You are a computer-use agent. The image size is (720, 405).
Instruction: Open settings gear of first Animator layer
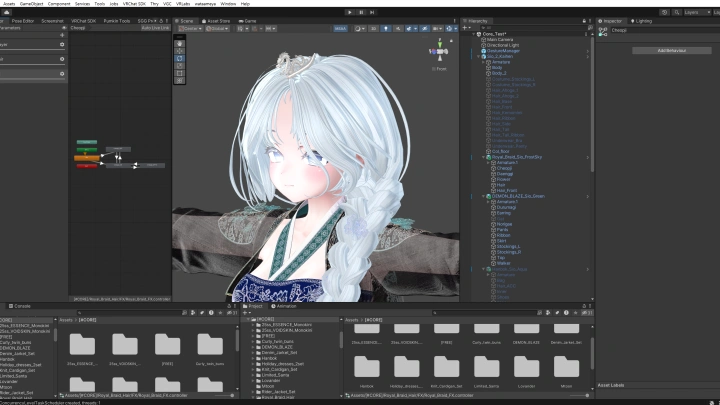click(x=62, y=45)
